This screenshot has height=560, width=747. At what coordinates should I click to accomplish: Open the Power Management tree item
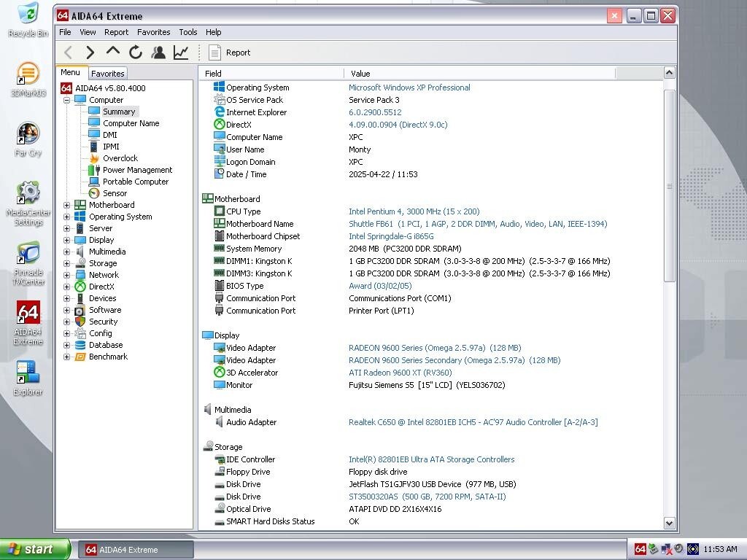(137, 170)
